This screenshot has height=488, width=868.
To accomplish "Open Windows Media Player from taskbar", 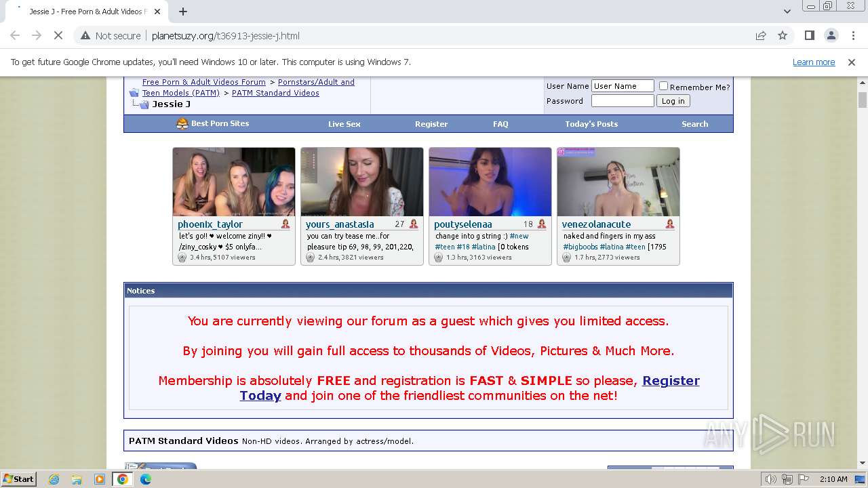I will (x=100, y=479).
